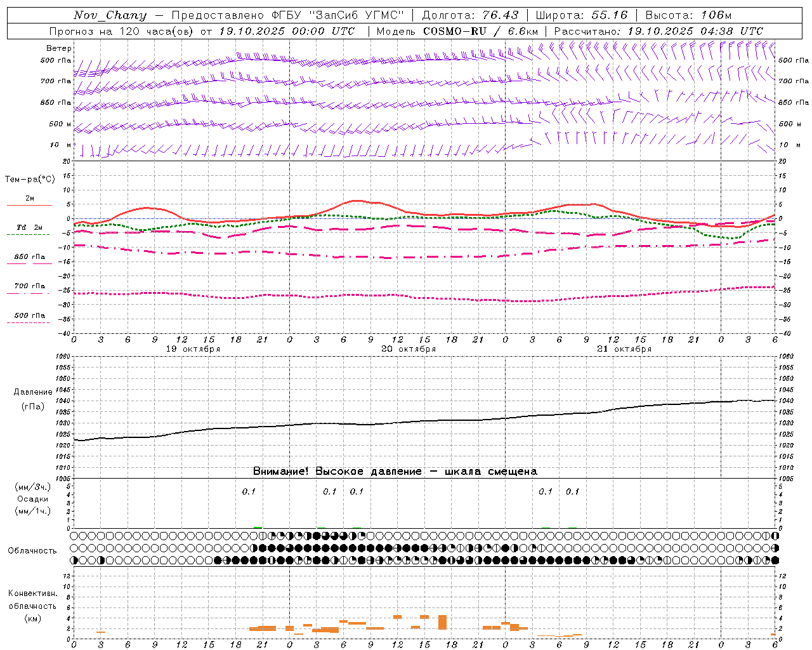The width and height of the screenshot is (812, 650).
Task: Click 'Рассчитано: 19.10.2025 04:38 UTC' timestamp
Action: tap(658, 31)
